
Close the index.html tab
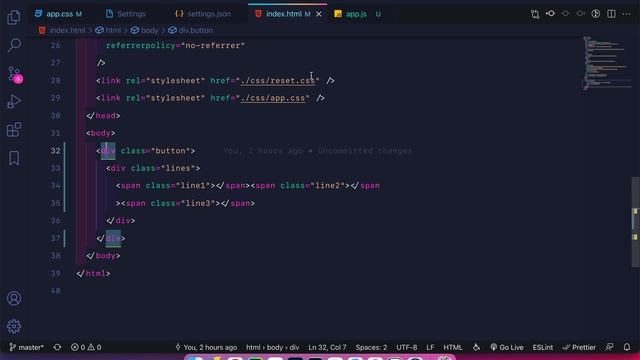319,14
